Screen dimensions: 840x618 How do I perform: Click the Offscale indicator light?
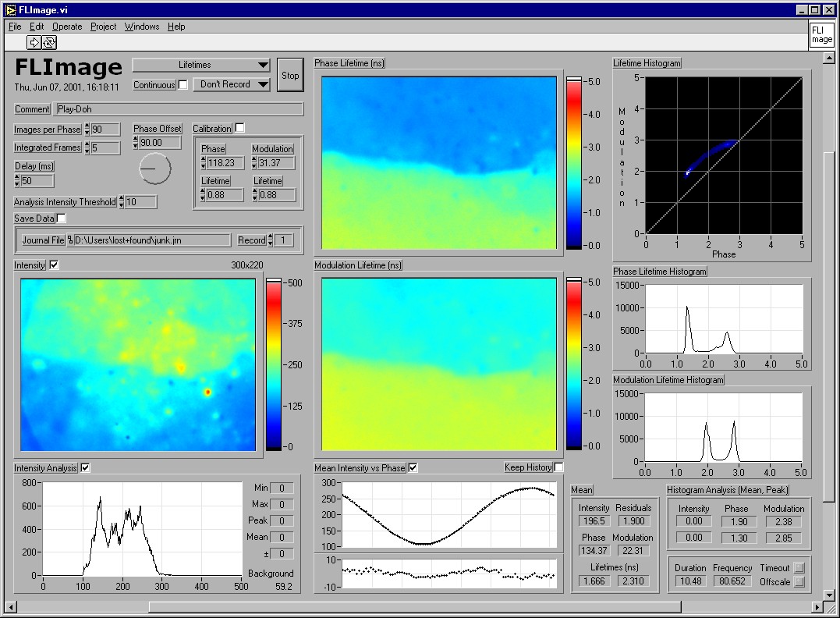pyautogui.click(x=799, y=582)
